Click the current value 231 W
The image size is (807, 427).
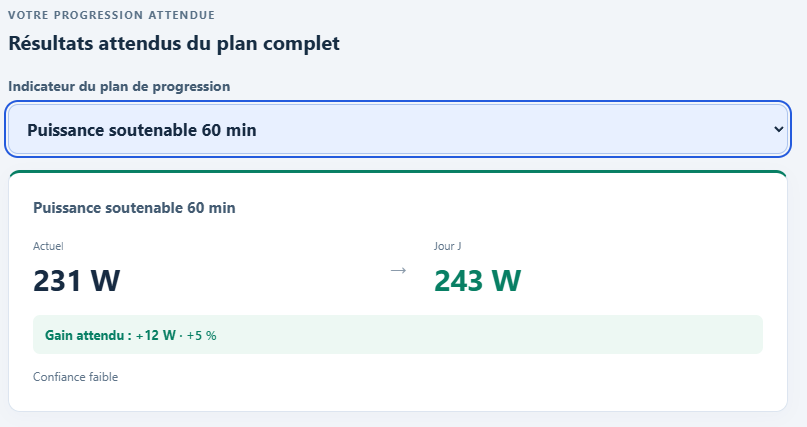[77, 281]
